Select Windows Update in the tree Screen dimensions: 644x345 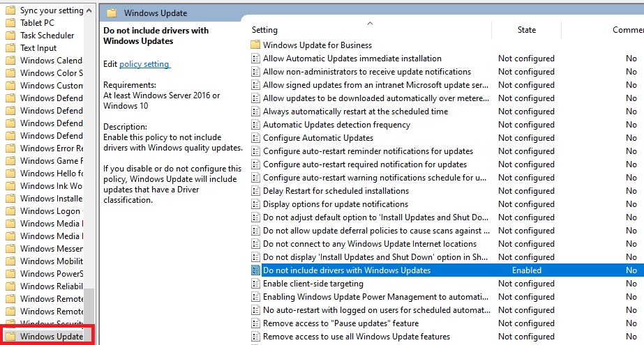pos(52,337)
